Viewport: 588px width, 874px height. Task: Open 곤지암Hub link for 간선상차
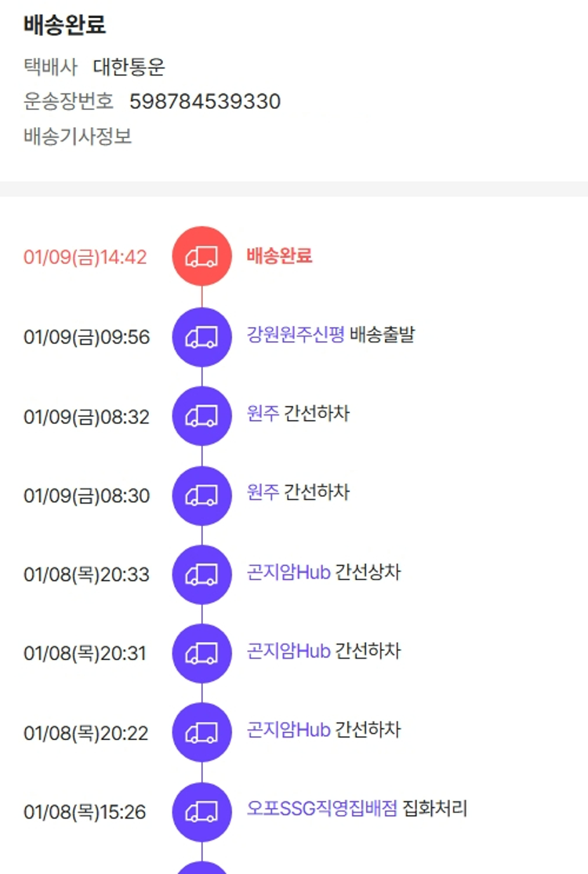[x=289, y=572]
